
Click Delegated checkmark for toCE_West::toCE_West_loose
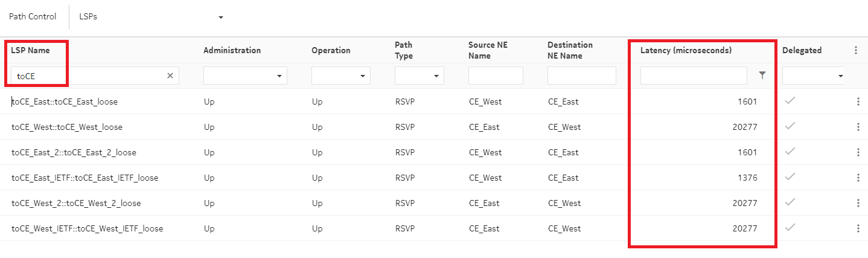pos(790,126)
